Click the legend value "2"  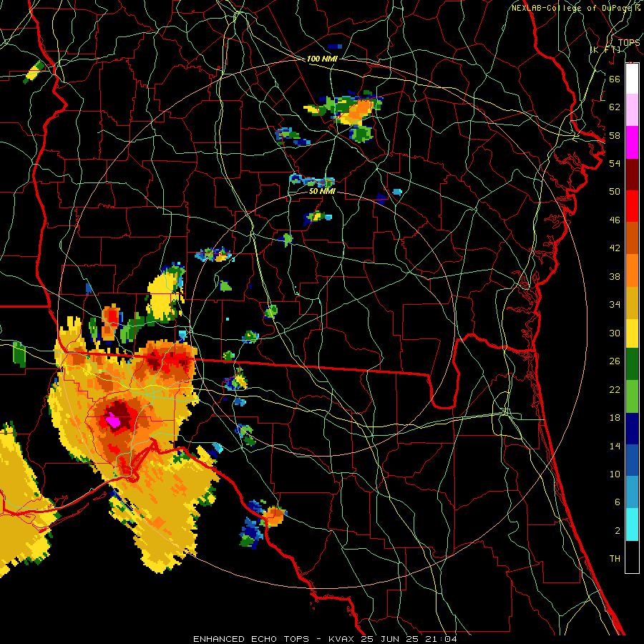pos(617,531)
